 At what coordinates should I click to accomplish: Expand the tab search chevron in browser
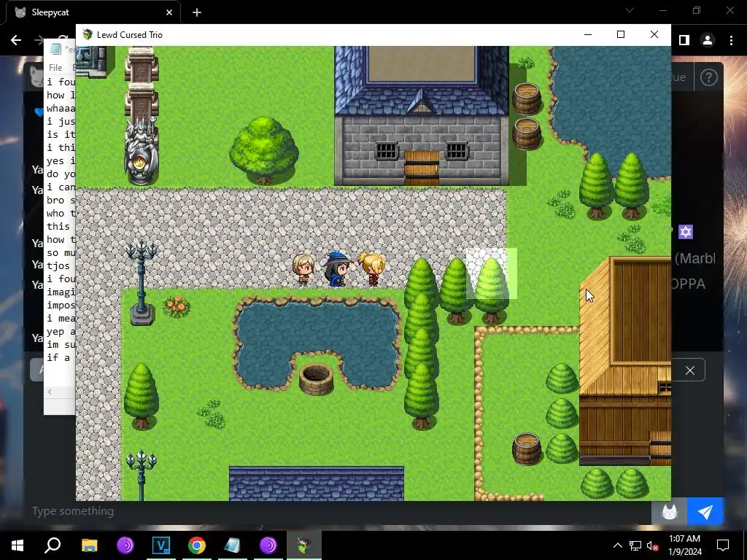click(630, 10)
